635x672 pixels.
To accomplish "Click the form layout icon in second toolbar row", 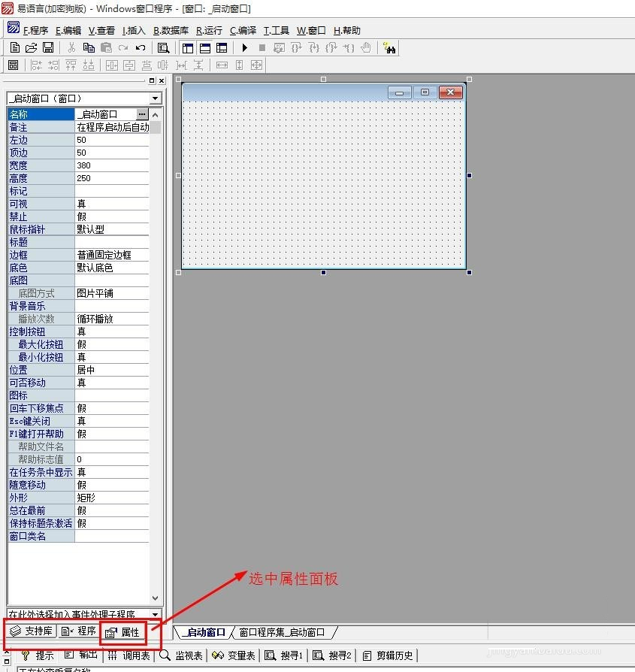I will (x=13, y=65).
